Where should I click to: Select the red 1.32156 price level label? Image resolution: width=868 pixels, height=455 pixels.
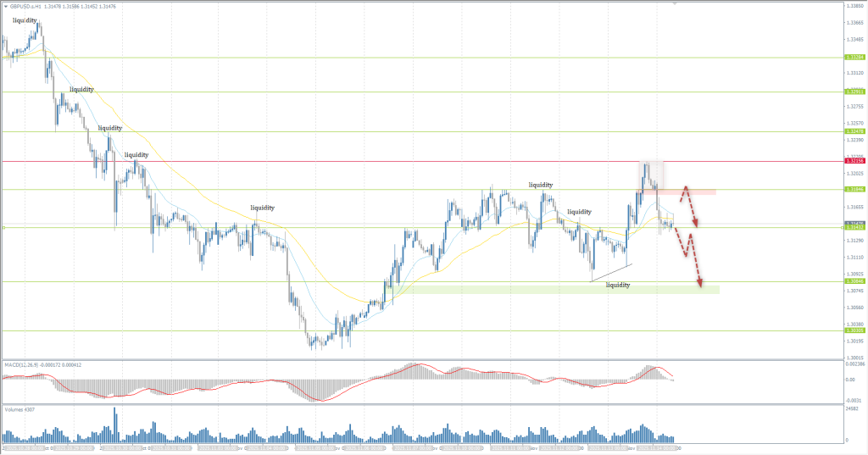click(854, 161)
